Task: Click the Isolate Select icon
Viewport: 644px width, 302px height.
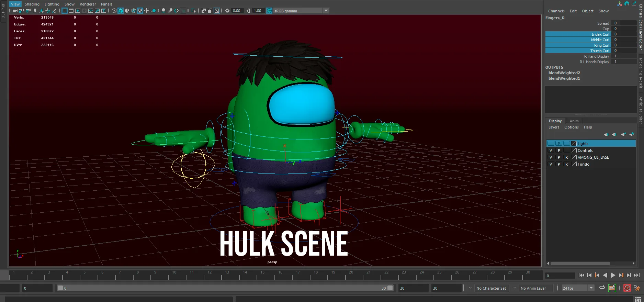Action: tap(193, 11)
